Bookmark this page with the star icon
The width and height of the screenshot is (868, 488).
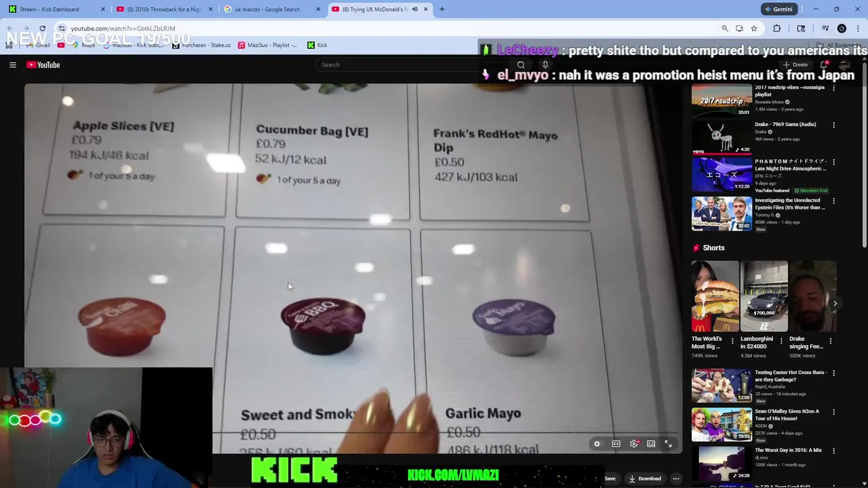click(x=754, y=28)
